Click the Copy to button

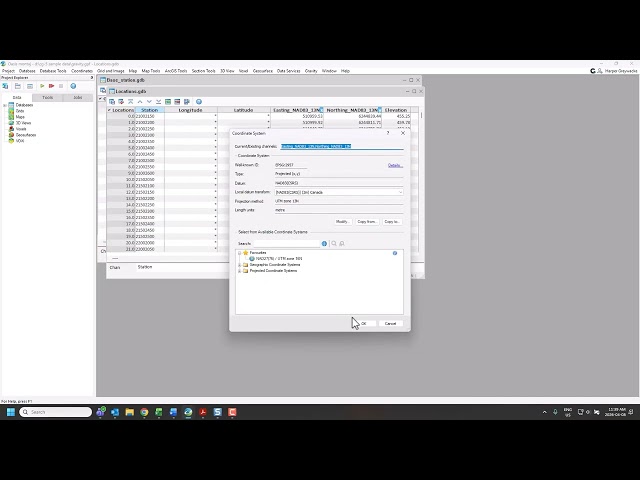coord(392,222)
